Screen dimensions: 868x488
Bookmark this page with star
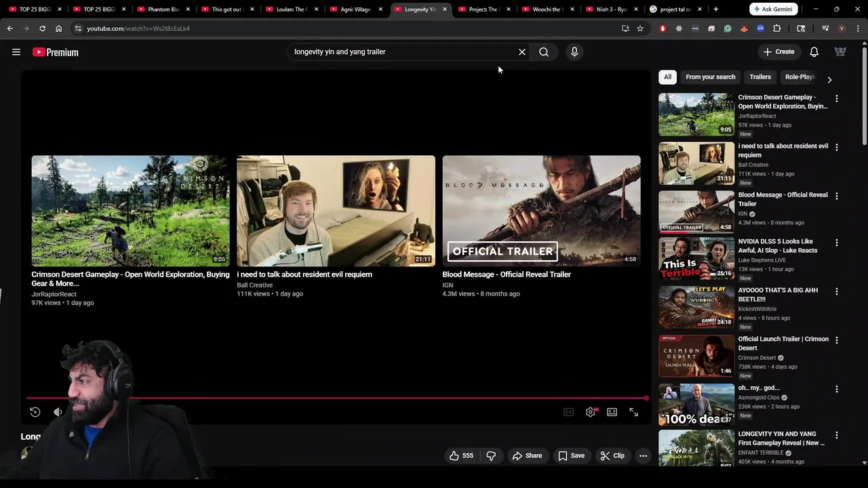[x=639, y=28]
